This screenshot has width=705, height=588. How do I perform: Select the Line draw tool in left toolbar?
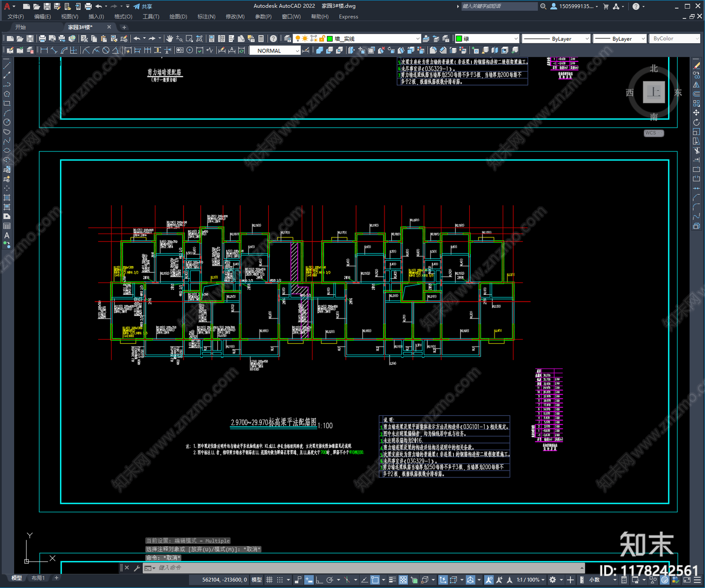[7, 66]
